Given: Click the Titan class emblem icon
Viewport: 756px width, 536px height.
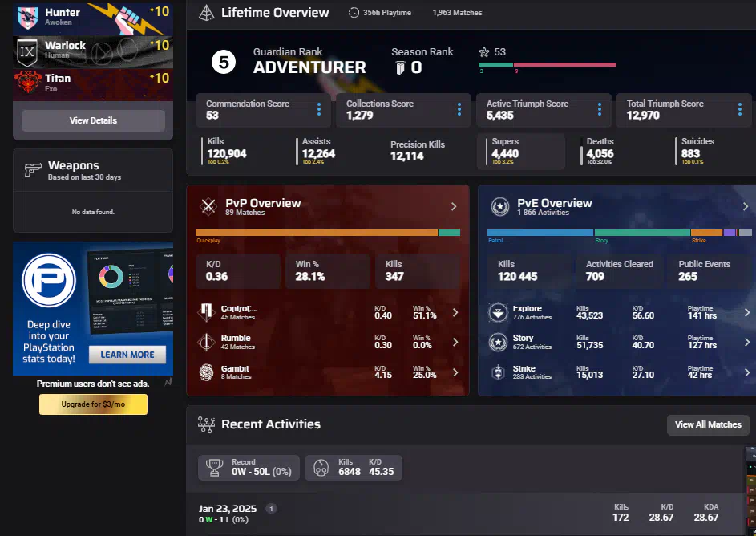Looking at the screenshot, I should pos(27,83).
